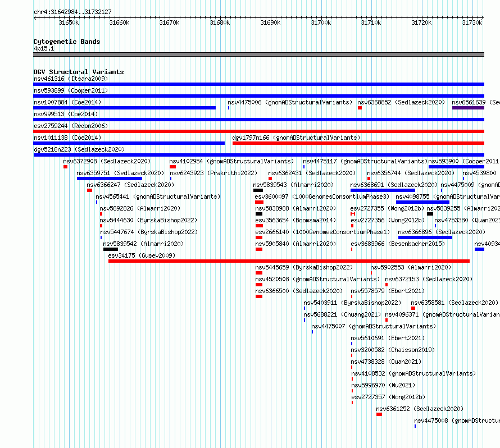
Task: Click the nsv461316 (Itsara2009) variant bar
Action: coord(258,84)
